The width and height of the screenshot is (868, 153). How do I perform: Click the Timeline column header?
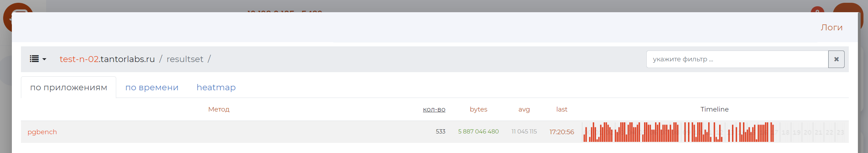714,109
